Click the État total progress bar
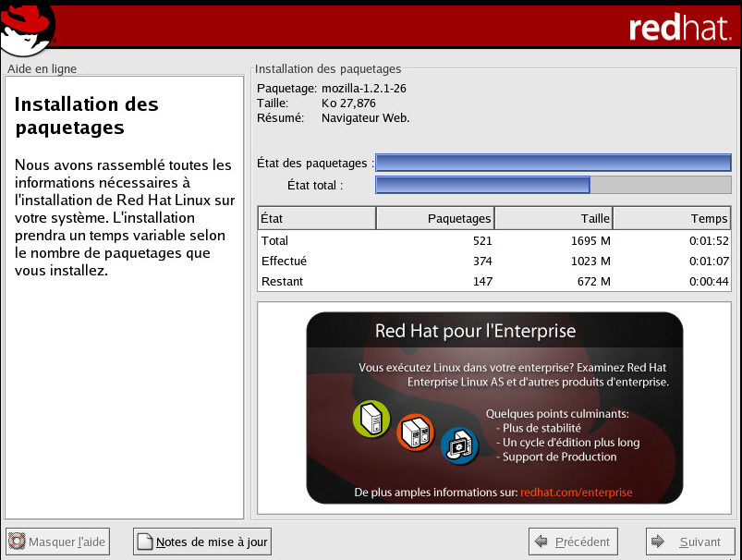This screenshot has height=560, width=742. (x=553, y=185)
